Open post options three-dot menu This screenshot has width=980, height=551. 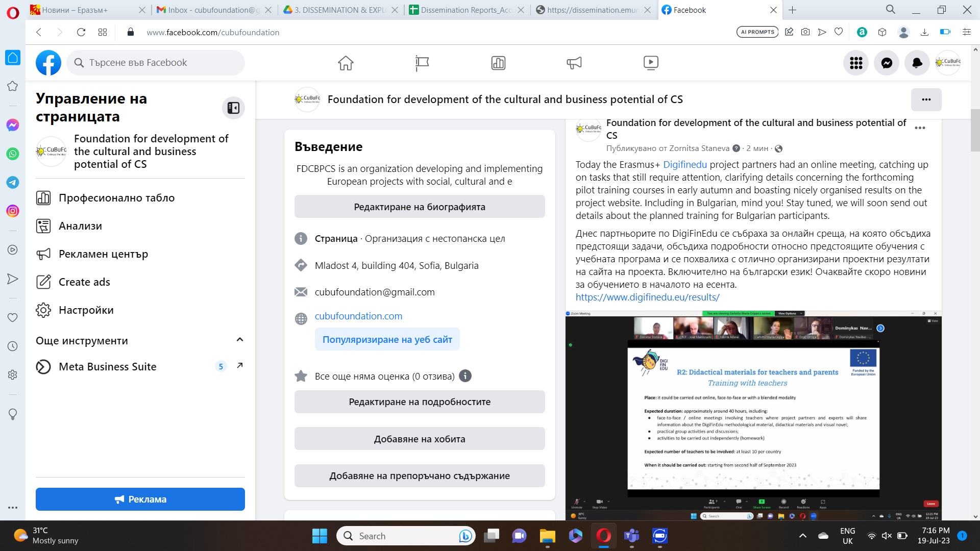920,128
